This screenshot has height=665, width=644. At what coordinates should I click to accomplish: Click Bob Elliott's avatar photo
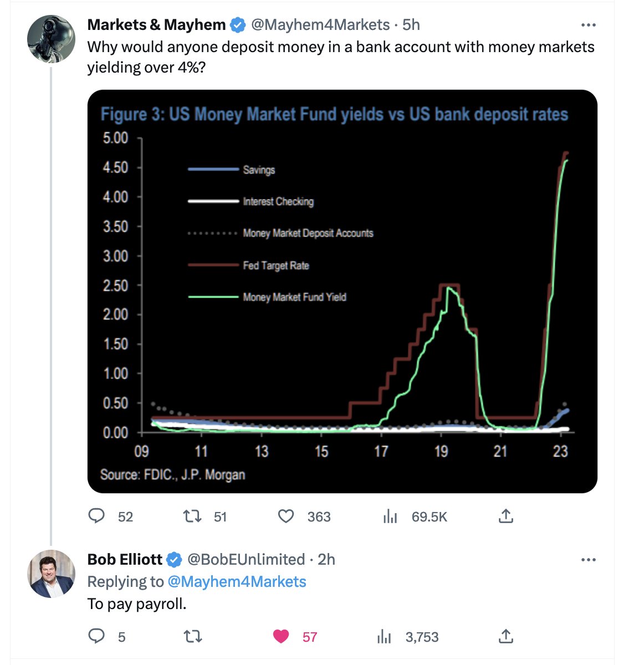(51, 574)
